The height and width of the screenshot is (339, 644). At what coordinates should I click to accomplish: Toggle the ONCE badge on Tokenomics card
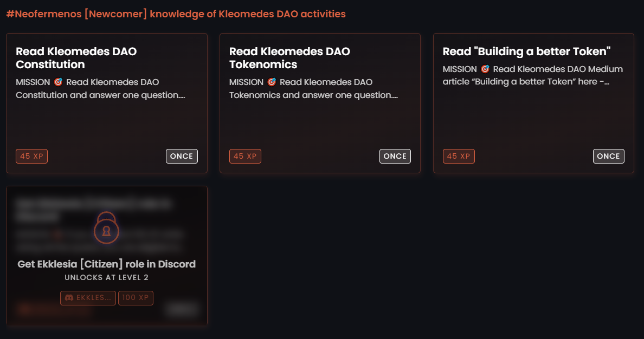395,156
